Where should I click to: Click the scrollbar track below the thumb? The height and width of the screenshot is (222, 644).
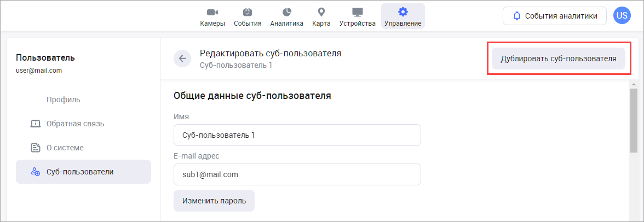(634, 186)
